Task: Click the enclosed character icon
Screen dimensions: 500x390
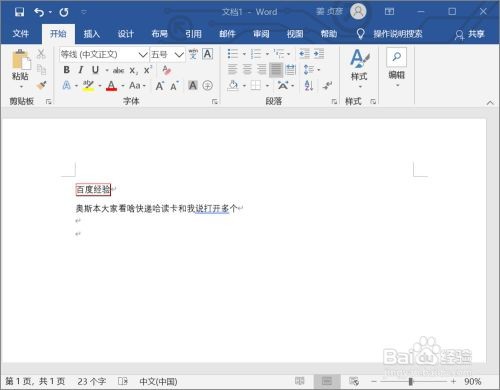Action: coord(208,86)
